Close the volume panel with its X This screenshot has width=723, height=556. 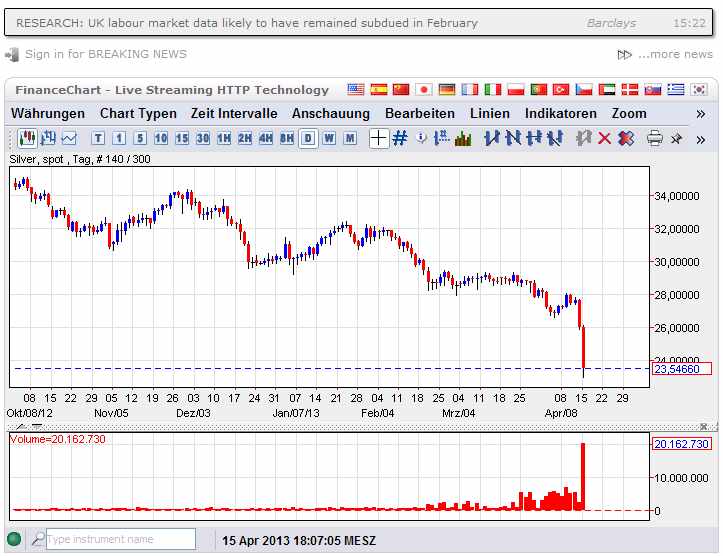point(704,426)
